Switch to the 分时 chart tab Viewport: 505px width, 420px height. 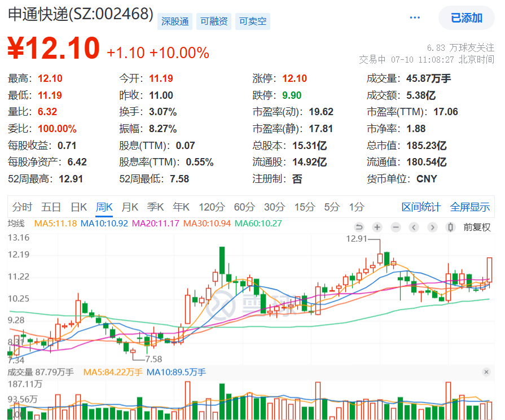tap(22, 207)
